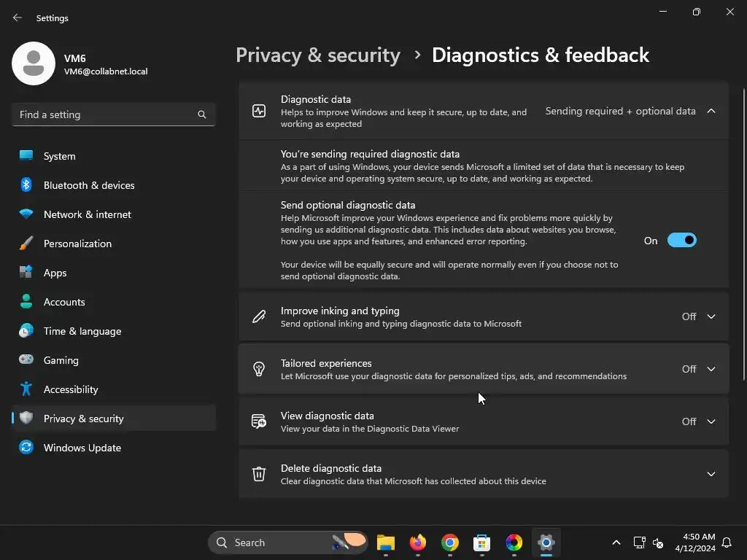The image size is (747, 560).
Task: Click the Find a setting search field
Action: [114, 114]
